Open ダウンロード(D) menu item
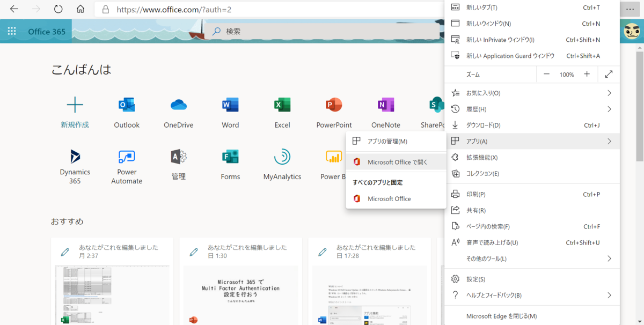The height and width of the screenshot is (325, 644). click(x=532, y=125)
